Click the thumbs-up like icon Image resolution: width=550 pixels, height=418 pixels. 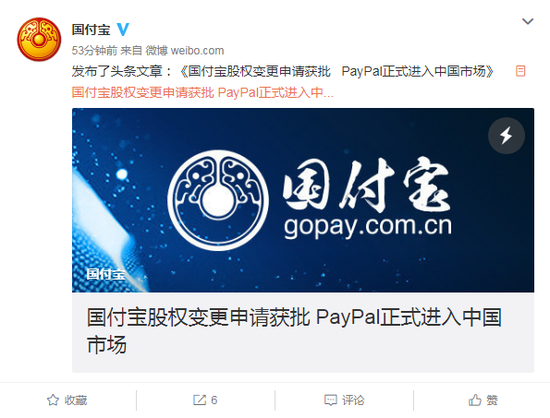tap(475, 400)
